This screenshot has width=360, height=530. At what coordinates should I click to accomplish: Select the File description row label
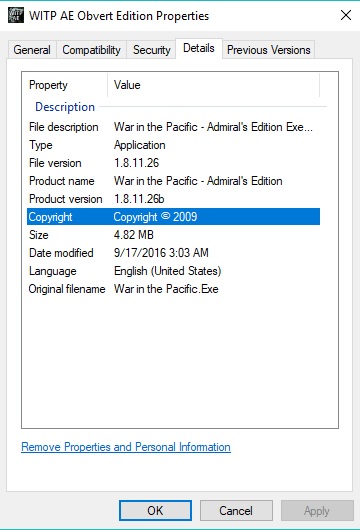64,127
